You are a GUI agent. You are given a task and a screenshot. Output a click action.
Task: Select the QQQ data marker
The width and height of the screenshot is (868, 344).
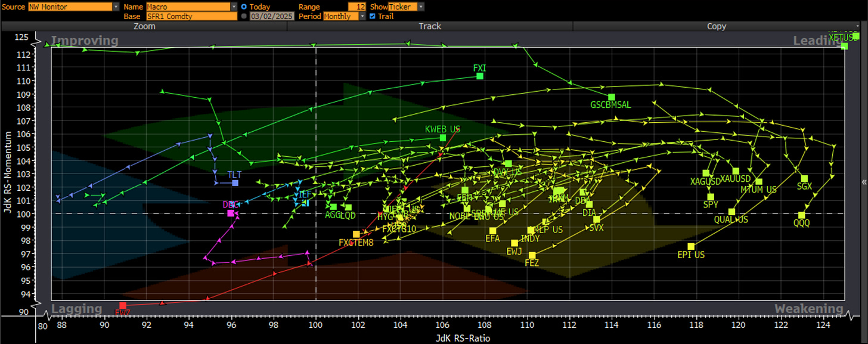click(802, 215)
